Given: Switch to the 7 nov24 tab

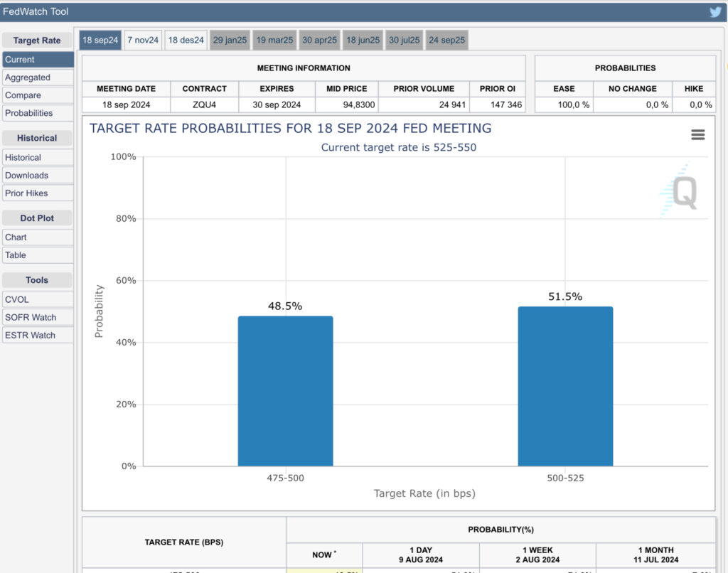Looking at the screenshot, I should pyautogui.click(x=143, y=40).
